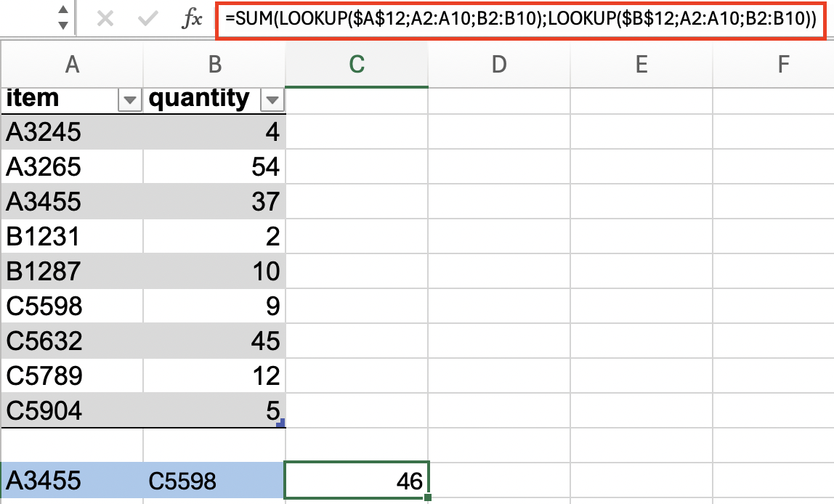The image size is (834, 504).
Task: Select column C header
Action: click(357, 65)
